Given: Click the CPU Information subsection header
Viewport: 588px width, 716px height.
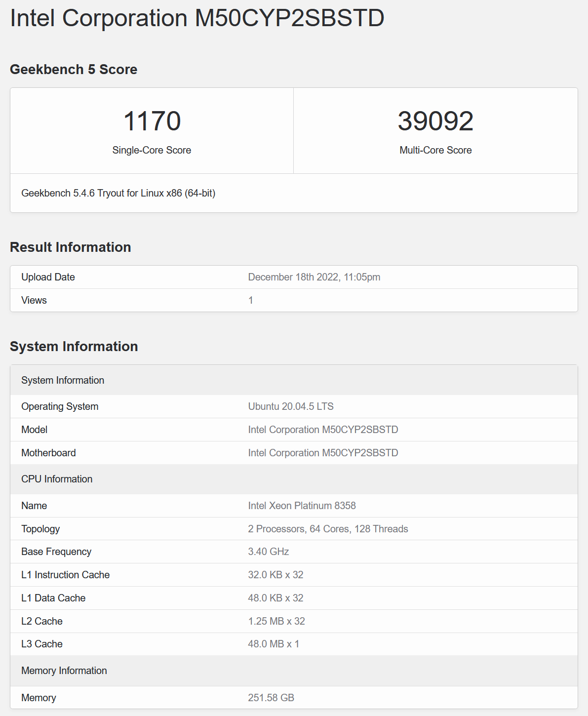Looking at the screenshot, I should click(x=57, y=478).
